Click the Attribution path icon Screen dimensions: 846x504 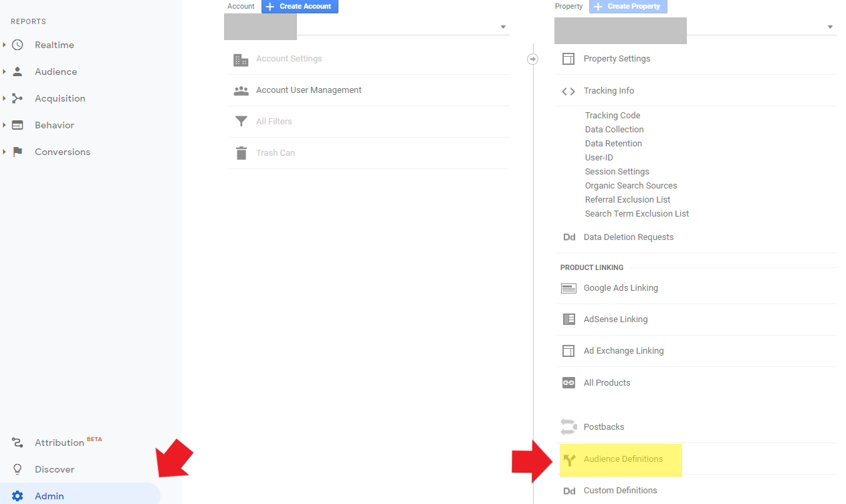(17, 443)
